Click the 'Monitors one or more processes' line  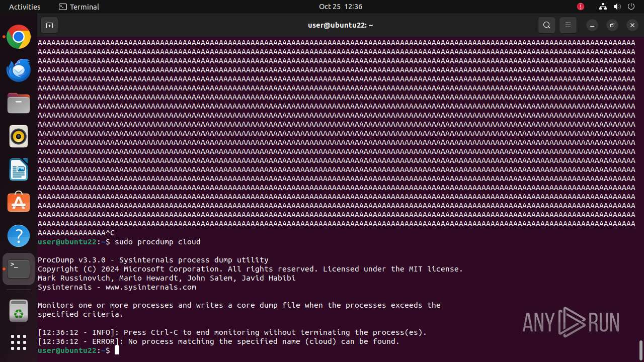(x=239, y=305)
